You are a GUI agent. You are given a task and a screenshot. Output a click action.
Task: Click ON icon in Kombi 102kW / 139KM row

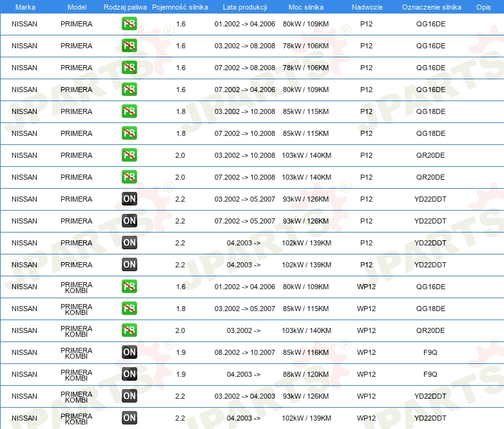pyautogui.click(x=129, y=418)
